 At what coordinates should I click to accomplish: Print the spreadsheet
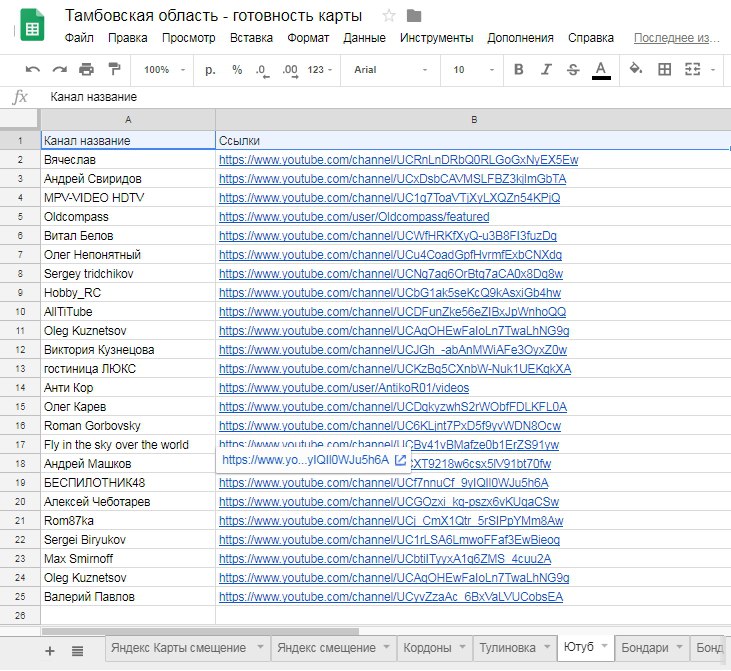click(86, 69)
